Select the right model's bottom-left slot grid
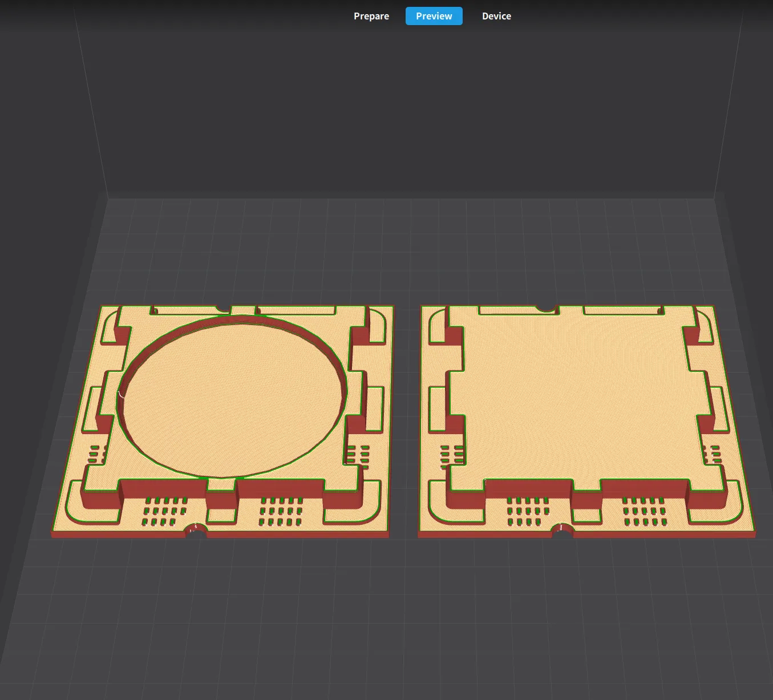 [x=528, y=511]
